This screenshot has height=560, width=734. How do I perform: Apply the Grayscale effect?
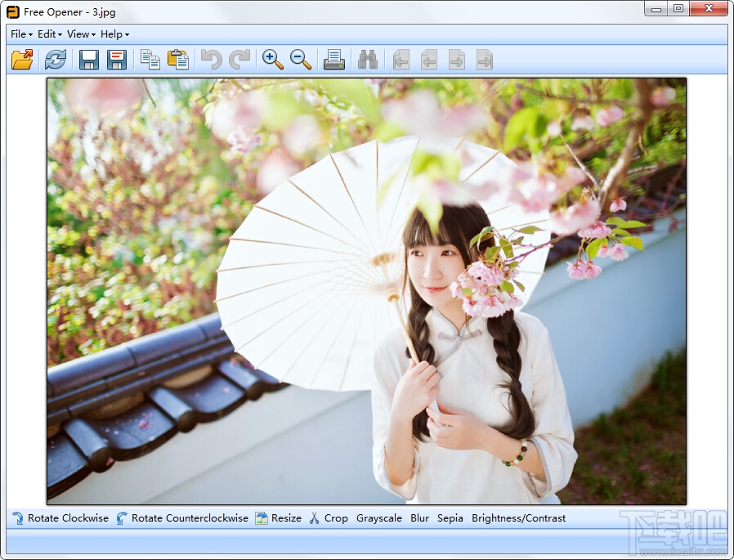[379, 518]
